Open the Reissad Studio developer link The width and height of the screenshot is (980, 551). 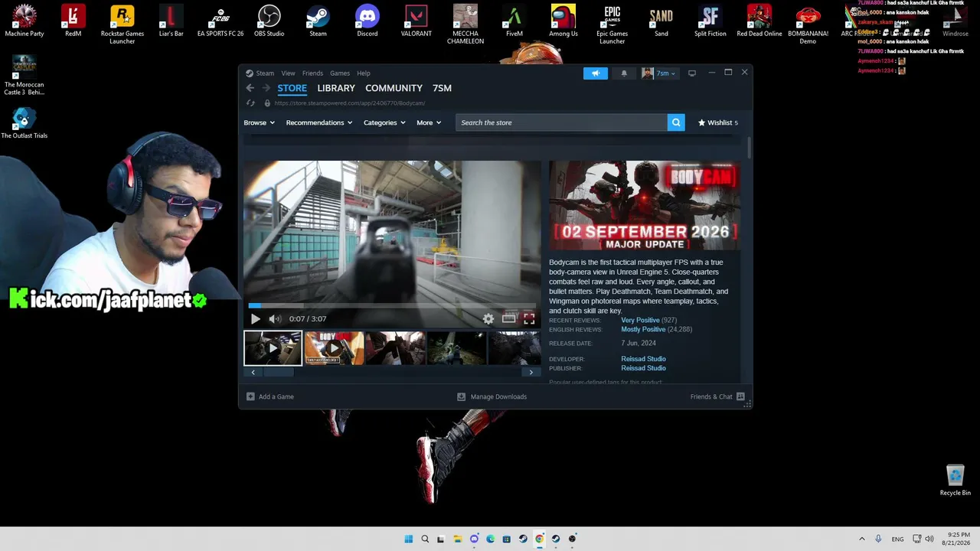[643, 359]
